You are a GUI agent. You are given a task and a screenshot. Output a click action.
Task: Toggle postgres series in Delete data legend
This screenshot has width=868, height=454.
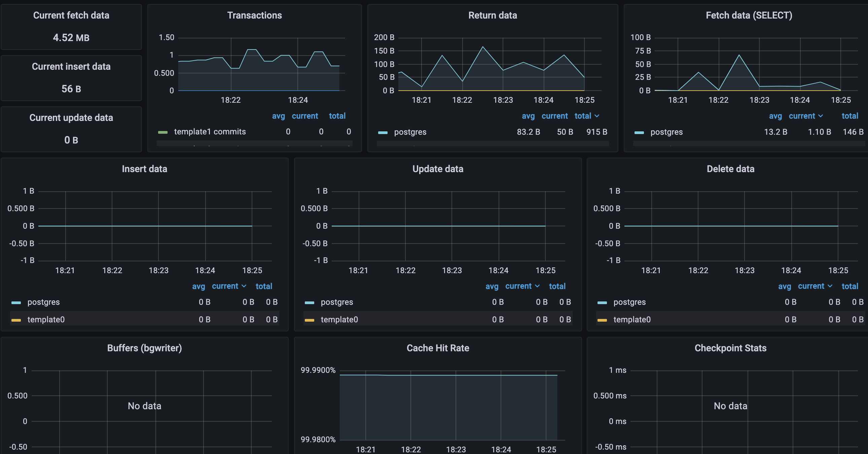(629, 302)
